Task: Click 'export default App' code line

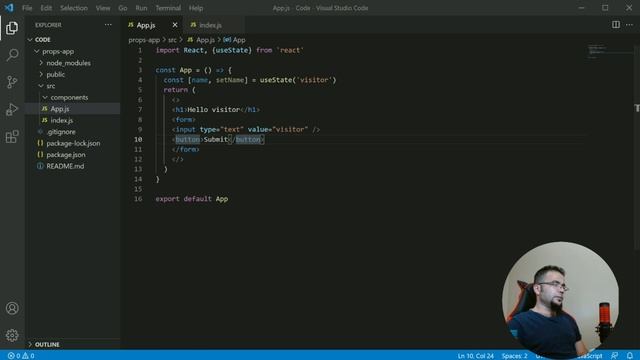Action: point(191,199)
